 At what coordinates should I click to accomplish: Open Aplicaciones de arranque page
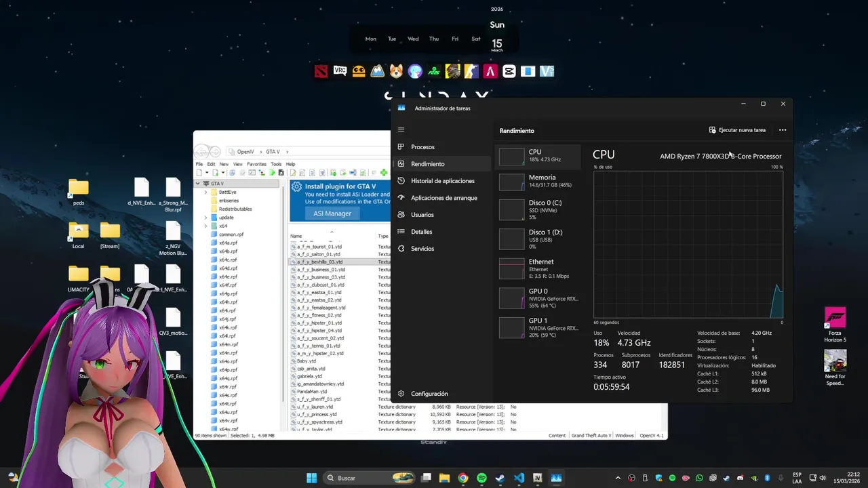click(441, 198)
